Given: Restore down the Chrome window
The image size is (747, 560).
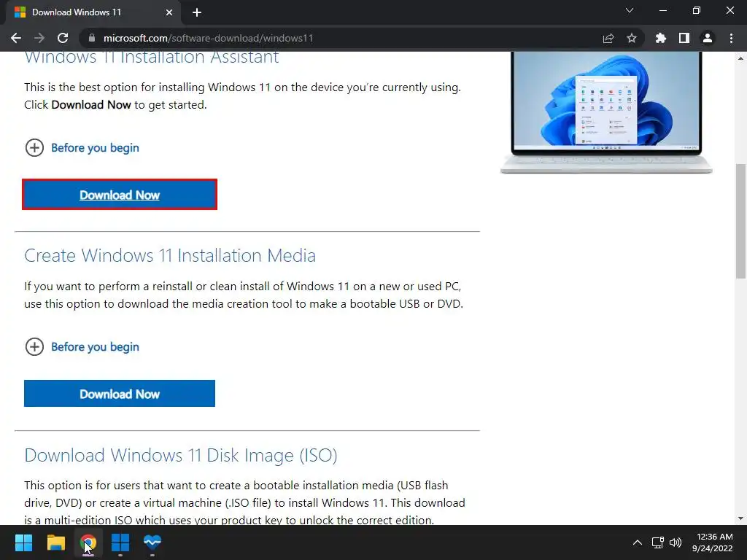Looking at the screenshot, I should pyautogui.click(x=697, y=10).
